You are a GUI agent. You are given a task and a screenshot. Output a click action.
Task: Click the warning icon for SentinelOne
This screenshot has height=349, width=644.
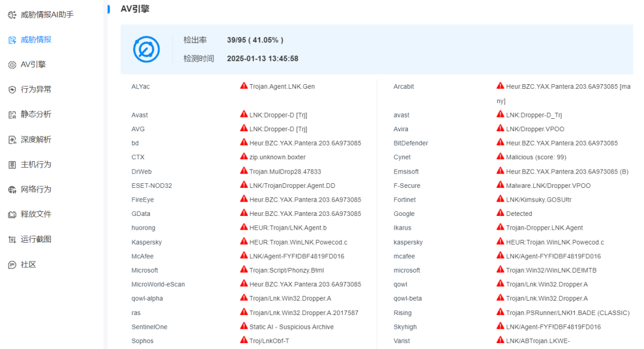(x=244, y=326)
